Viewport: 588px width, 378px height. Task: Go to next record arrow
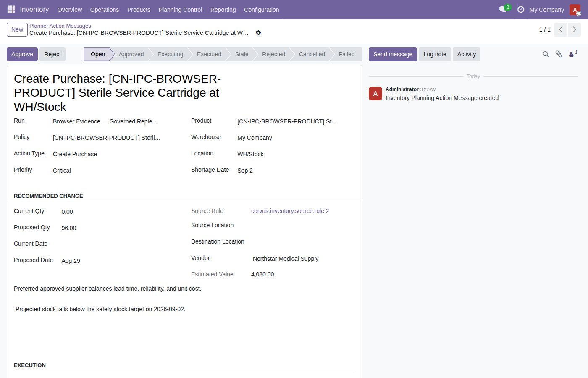[575, 29]
